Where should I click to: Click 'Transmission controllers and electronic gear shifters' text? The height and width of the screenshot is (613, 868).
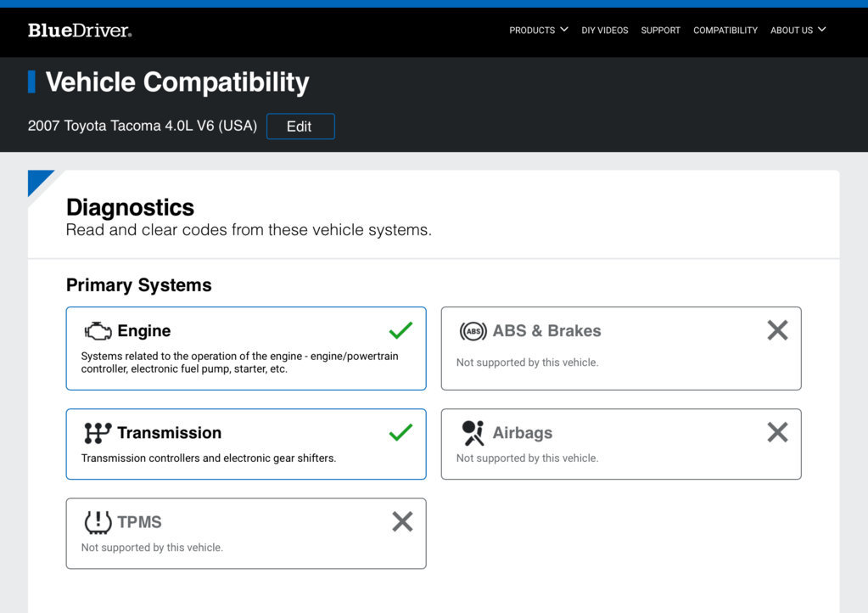point(209,458)
